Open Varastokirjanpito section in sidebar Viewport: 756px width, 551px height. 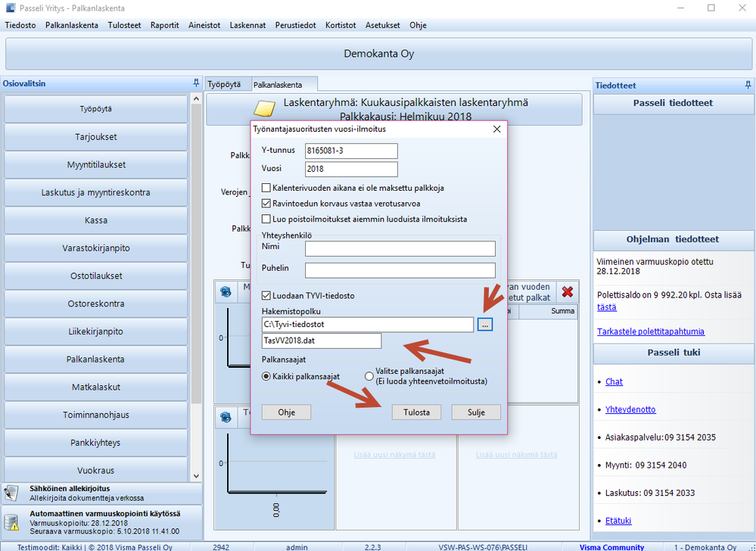[x=96, y=247]
